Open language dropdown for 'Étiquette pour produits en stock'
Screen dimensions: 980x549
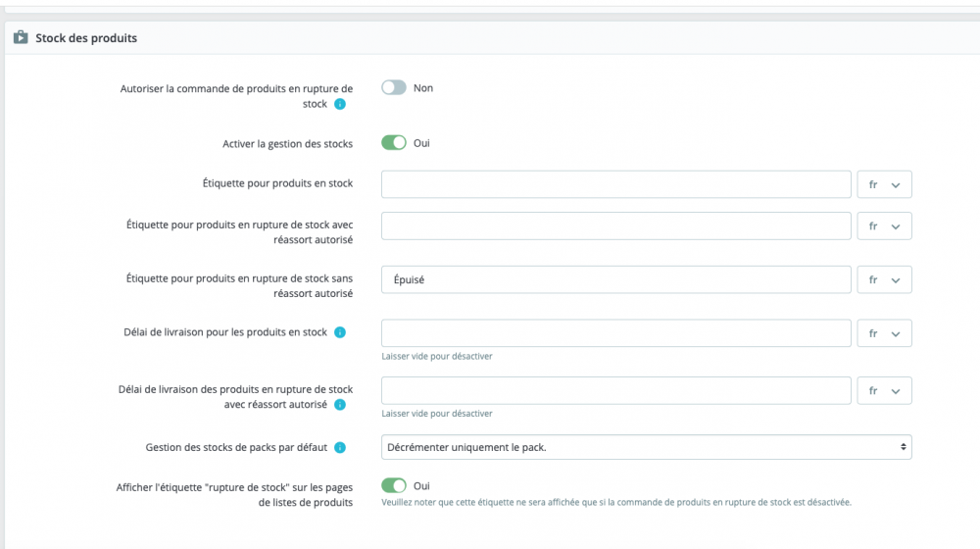[884, 184]
